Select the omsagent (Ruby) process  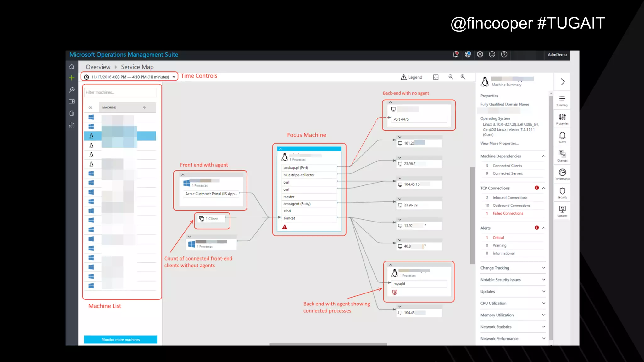pyautogui.click(x=309, y=204)
